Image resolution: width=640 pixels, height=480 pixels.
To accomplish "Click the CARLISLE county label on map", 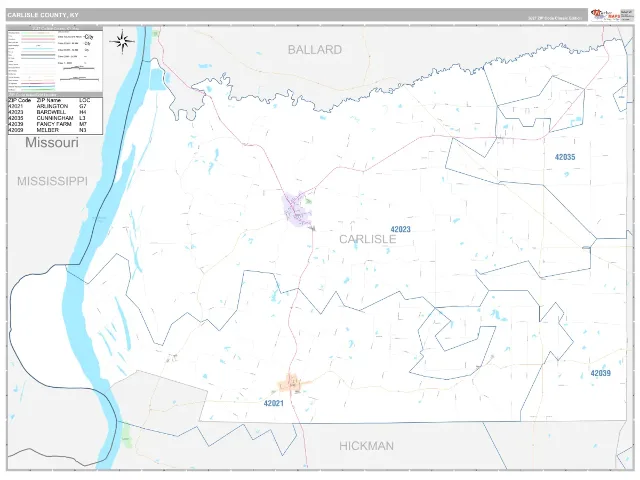I will pos(367,239).
